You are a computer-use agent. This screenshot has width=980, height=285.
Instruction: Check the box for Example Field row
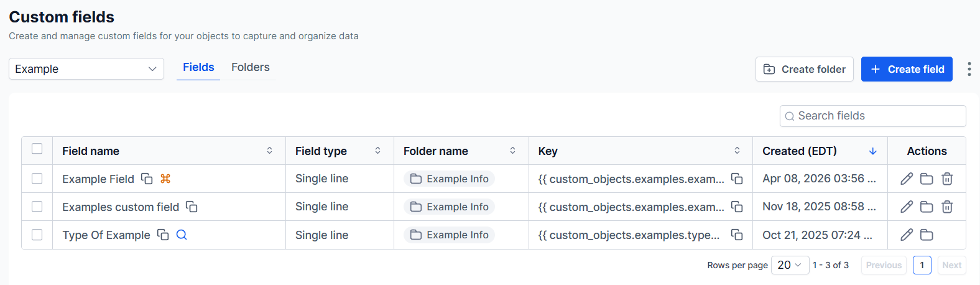(x=37, y=179)
